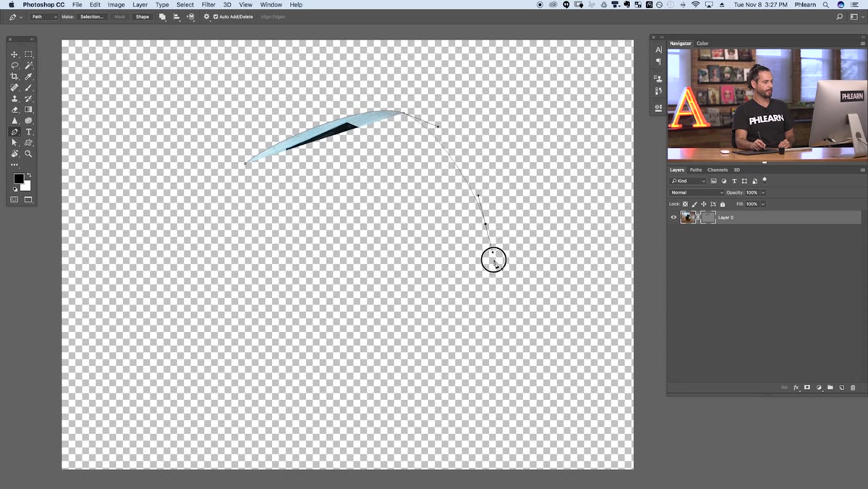
Task: Filter for type layers
Action: click(734, 181)
